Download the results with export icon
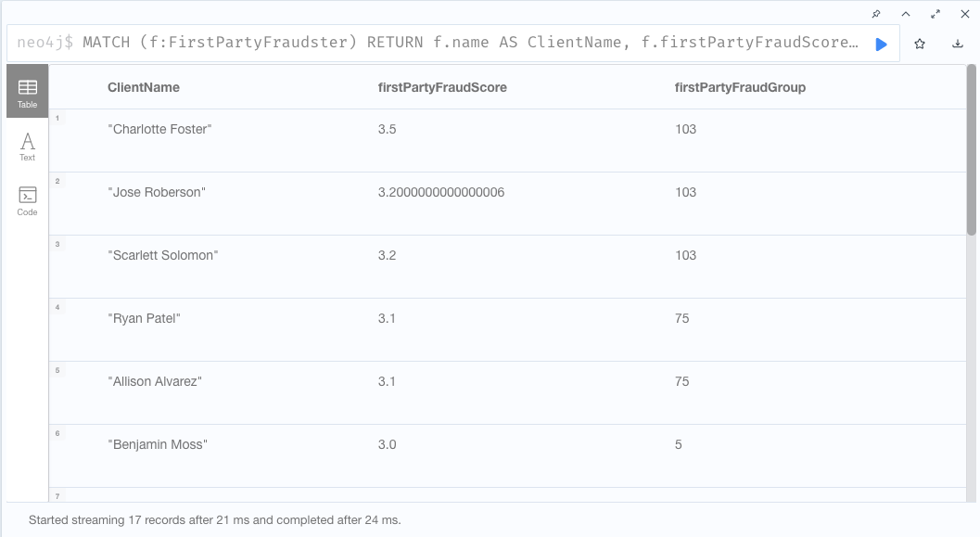Viewport: 980px width, 537px height. click(958, 44)
